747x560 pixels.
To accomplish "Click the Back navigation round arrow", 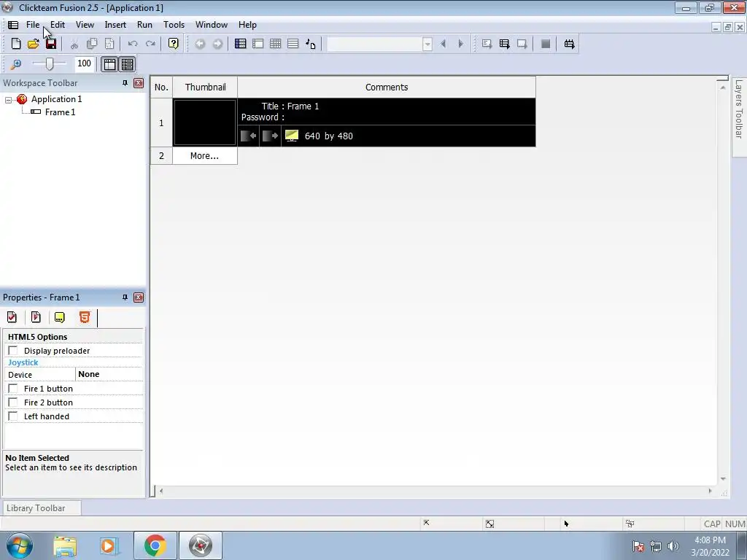I will click(x=200, y=44).
